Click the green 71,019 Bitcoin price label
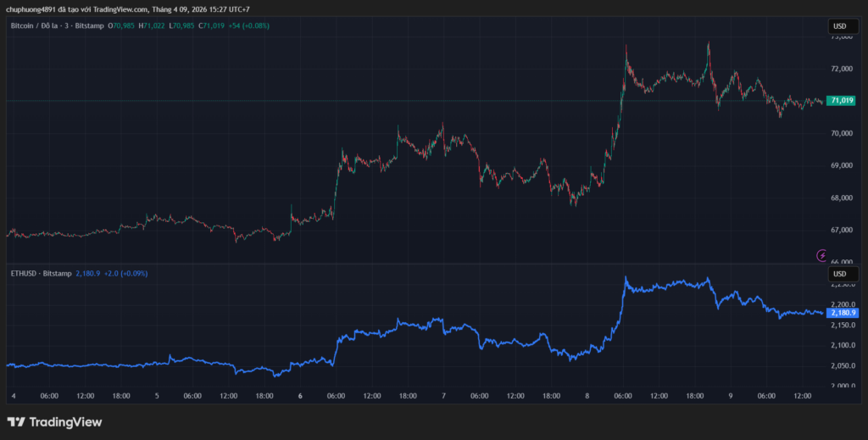The width and height of the screenshot is (868, 440). tap(842, 101)
